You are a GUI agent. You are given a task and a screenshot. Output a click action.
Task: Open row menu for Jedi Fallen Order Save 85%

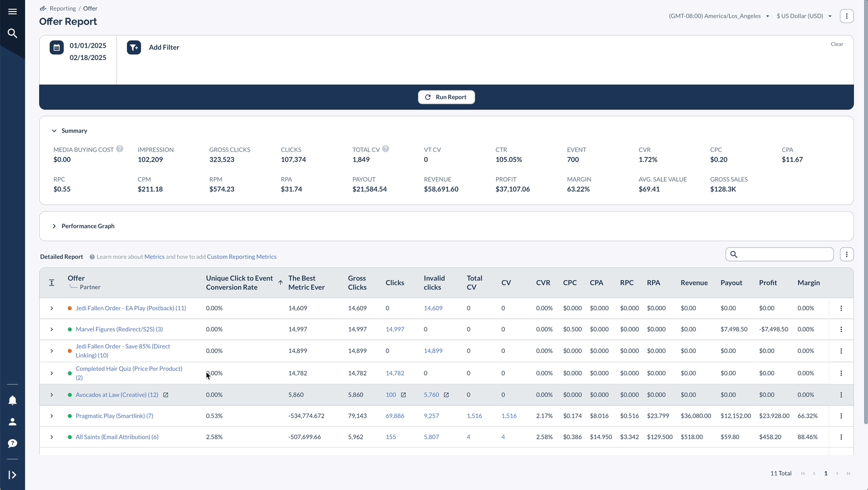click(841, 351)
